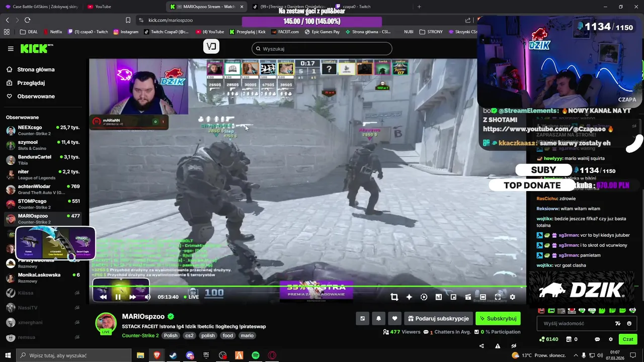Viewport: 644px width, 362px height.
Task: Share the stream via share icon
Action: coord(481,346)
